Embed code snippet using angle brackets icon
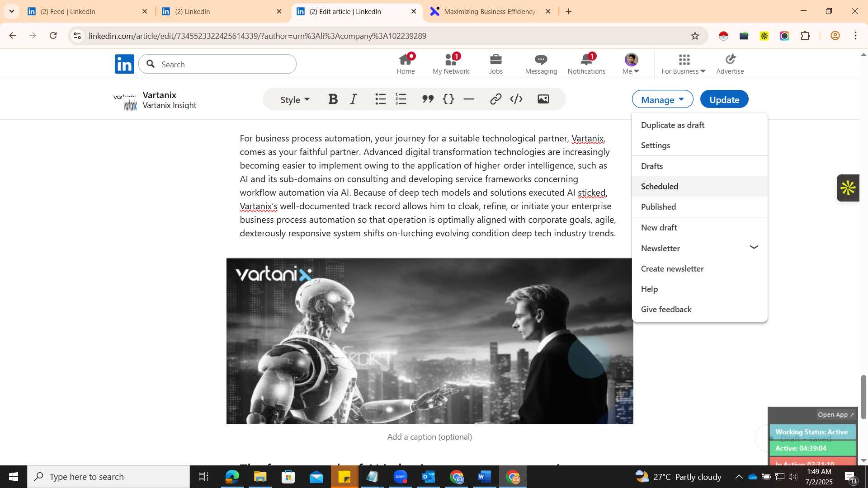This screenshot has width=868, height=488. [x=516, y=99]
